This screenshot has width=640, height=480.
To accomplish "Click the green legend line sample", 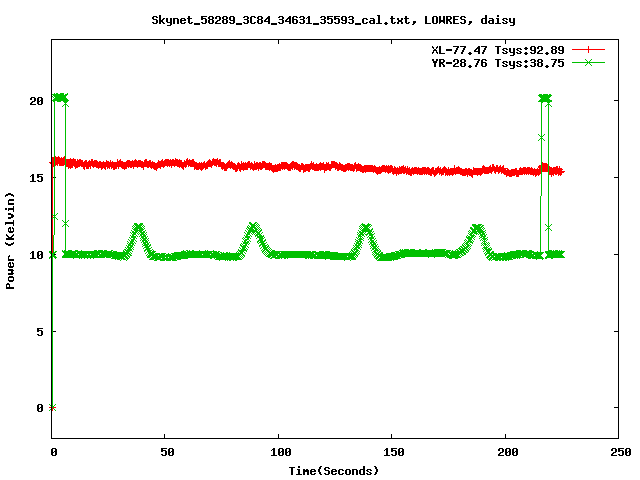I will tap(588, 62).
